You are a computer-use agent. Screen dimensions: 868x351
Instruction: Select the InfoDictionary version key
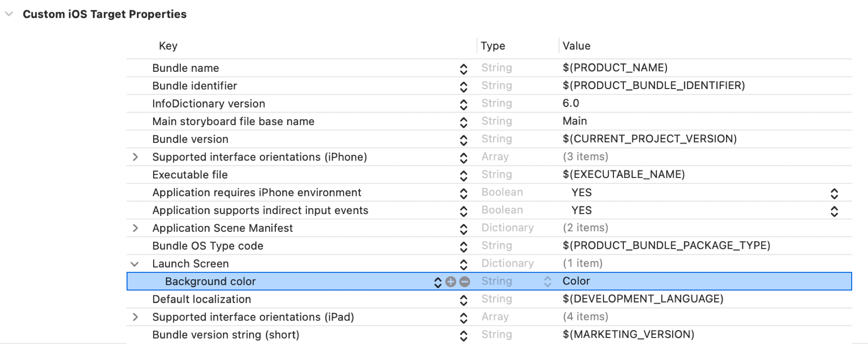point(208,104)
